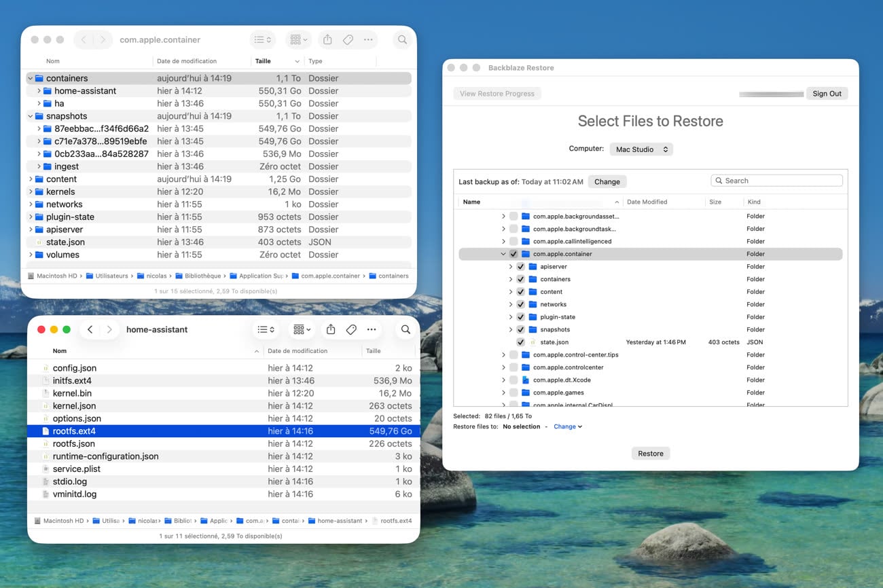Uncheck the com.apple.container folder checkbox
The width and height of the screenshot is (883, 588).
513,254
